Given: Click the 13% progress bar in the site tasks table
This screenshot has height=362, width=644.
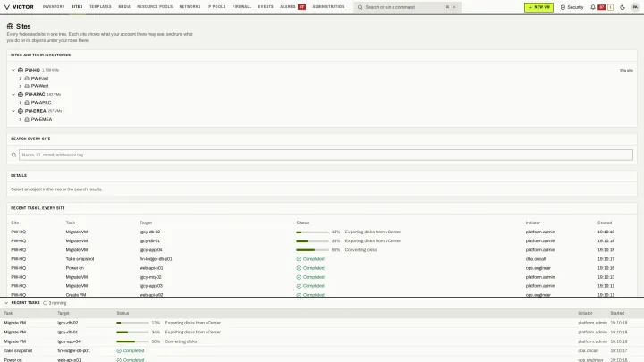Looking at the screenshot, I should (x=312, y=232).
